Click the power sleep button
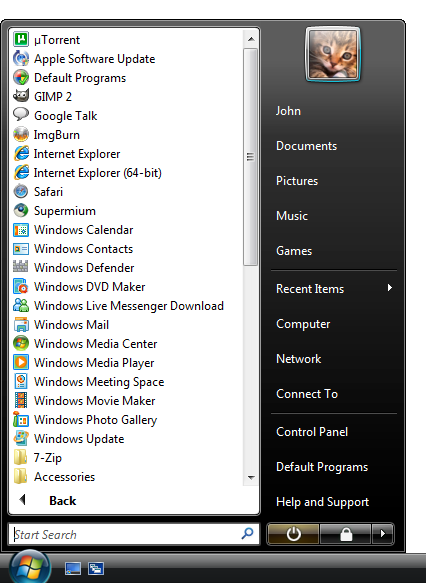 [293, 534]
